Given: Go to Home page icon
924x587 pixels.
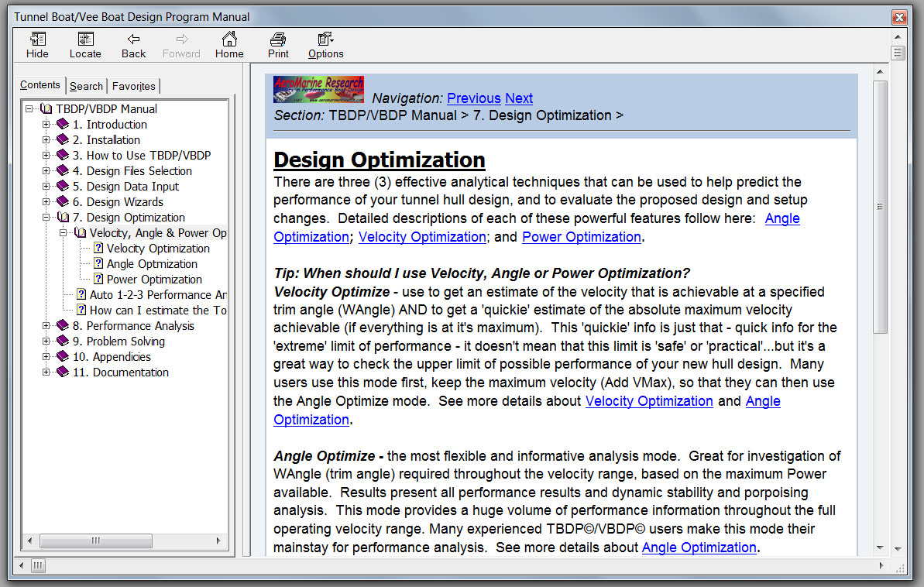Looking at the screenshot, I should pyautogui.click(x=229, y=39).
